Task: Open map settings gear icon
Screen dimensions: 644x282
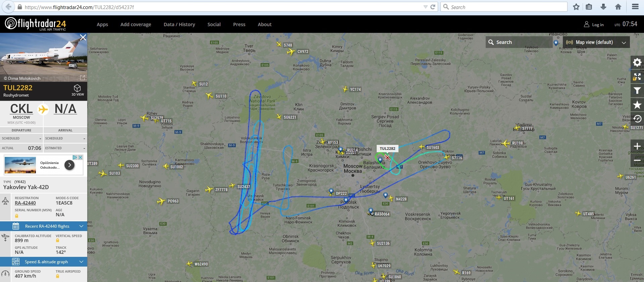Action: [637, 62]
